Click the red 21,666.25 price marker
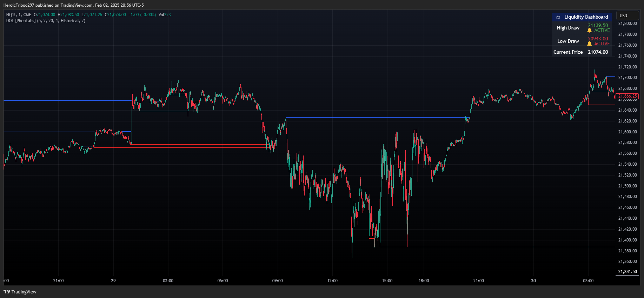Screen dimensions: 644x298 coord(627,96)
